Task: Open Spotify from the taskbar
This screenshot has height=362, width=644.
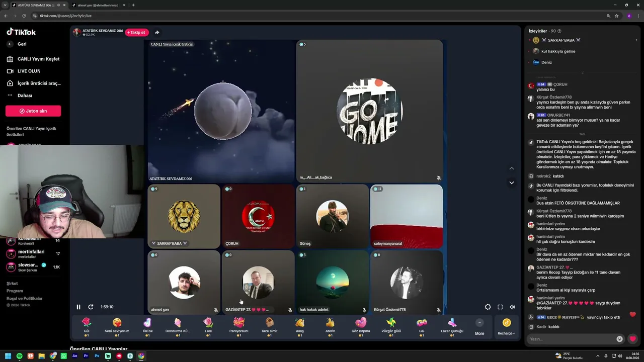Action: click(x=20, y=356)
